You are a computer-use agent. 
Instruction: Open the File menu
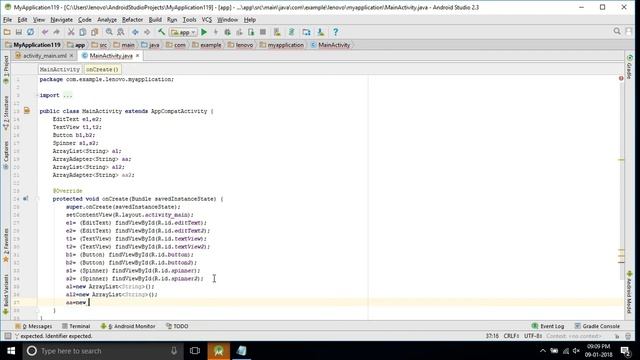pyautogui.click(x=7, y=20)
